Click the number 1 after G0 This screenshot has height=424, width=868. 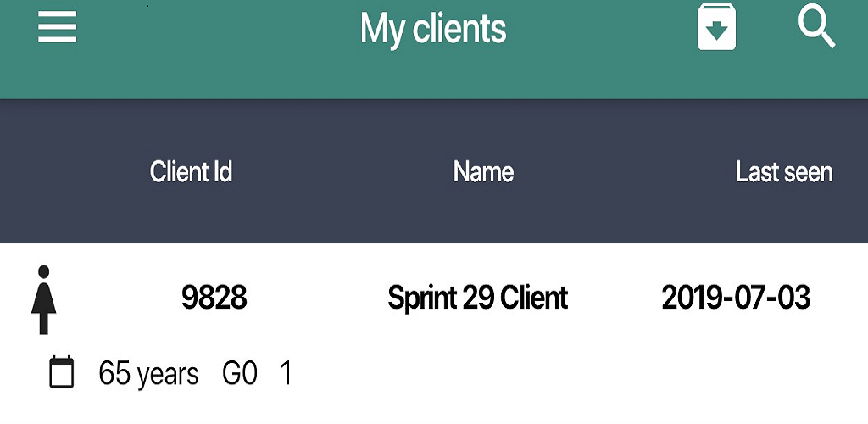coord(287,374)
